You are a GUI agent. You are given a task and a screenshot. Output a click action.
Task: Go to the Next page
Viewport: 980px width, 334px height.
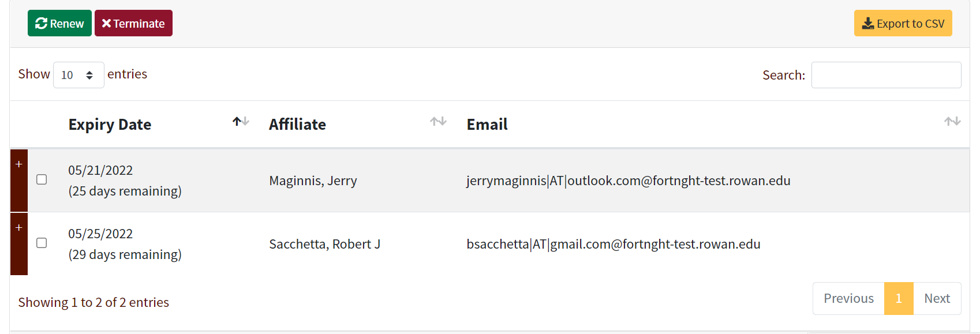click(937, 298)
